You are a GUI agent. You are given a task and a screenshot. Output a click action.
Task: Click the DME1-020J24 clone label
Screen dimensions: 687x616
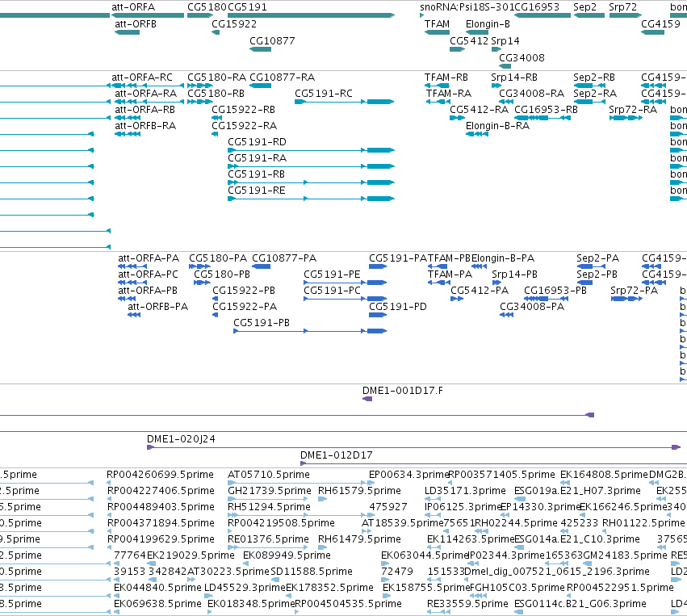181,439
